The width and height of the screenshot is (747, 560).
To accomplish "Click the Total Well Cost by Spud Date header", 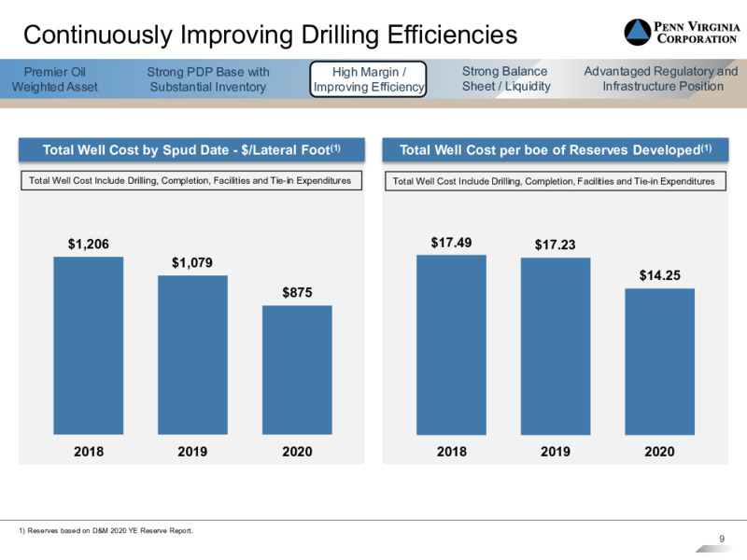I will pos(191,150).
